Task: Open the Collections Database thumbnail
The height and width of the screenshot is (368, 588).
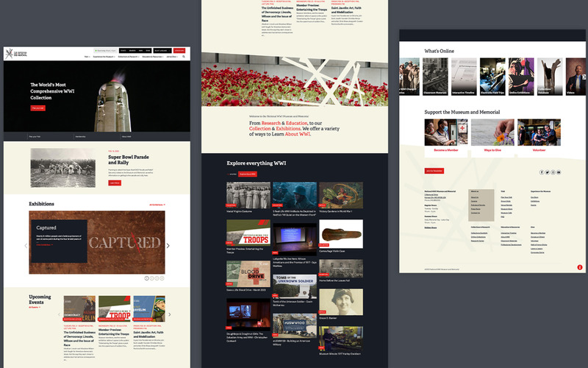Action: tap(550, 77)
